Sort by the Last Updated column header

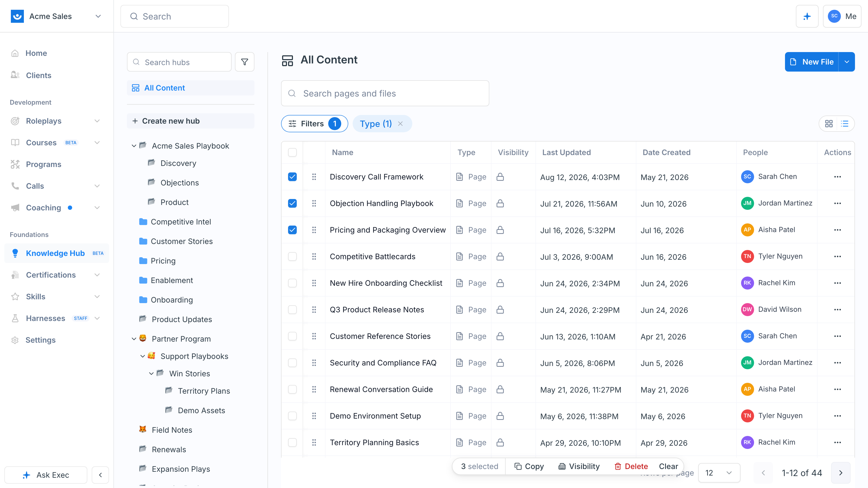point(566,152)
